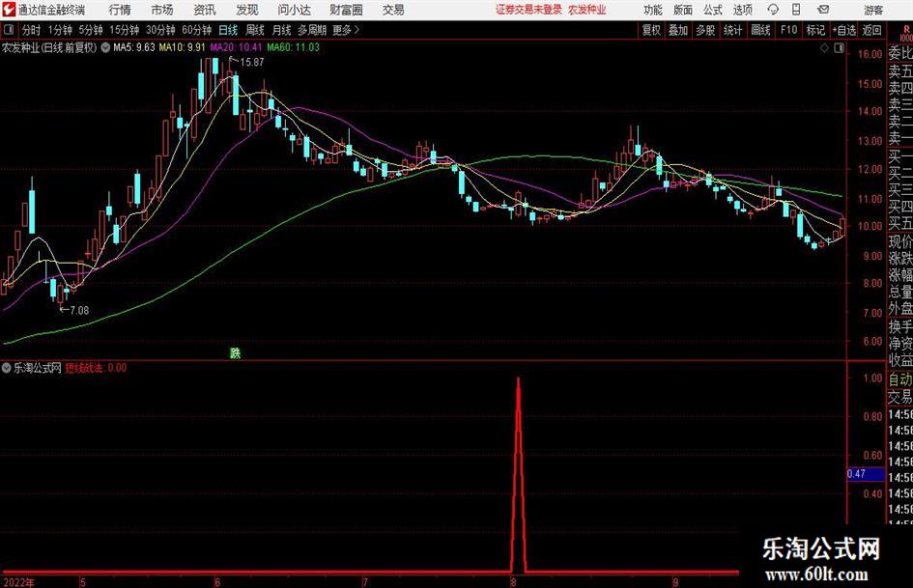Open the indicator dropdown beside 农发种业 title
This screenshot has height=588, width=913.
click(x=105, y=47)
